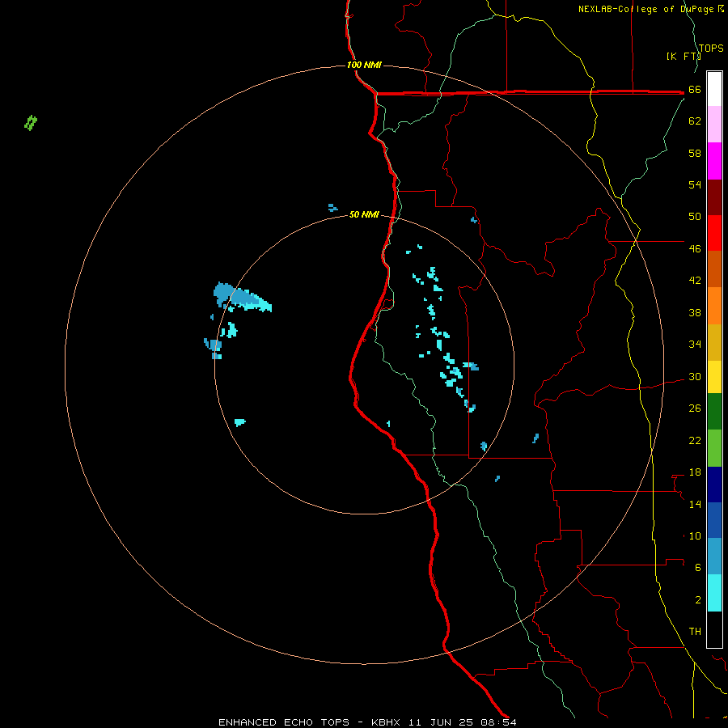
Task: Click the '38' legend value
Action: click(695, 312)
